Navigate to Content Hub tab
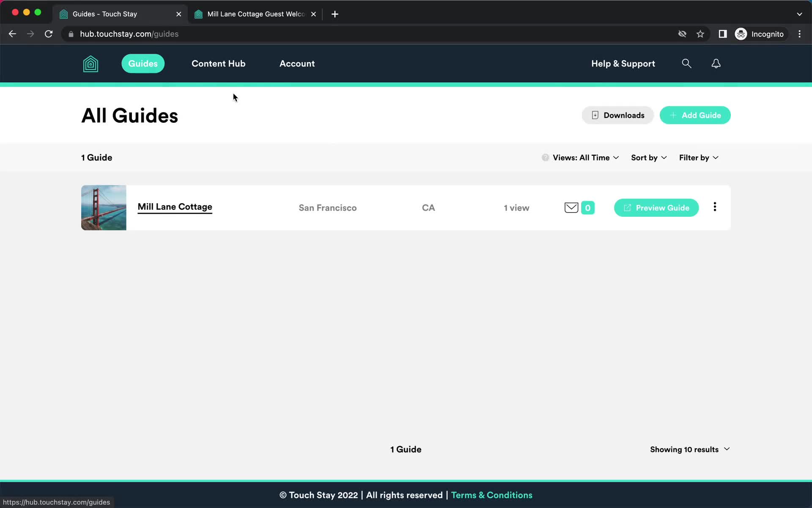Screen dimensions: 812x508 click(219, 64)
